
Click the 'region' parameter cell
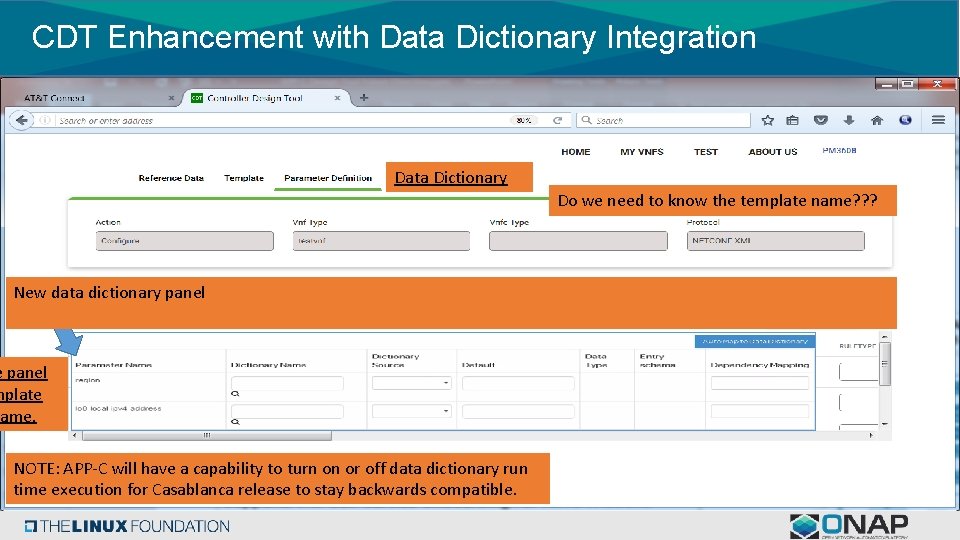pos(88,380)
